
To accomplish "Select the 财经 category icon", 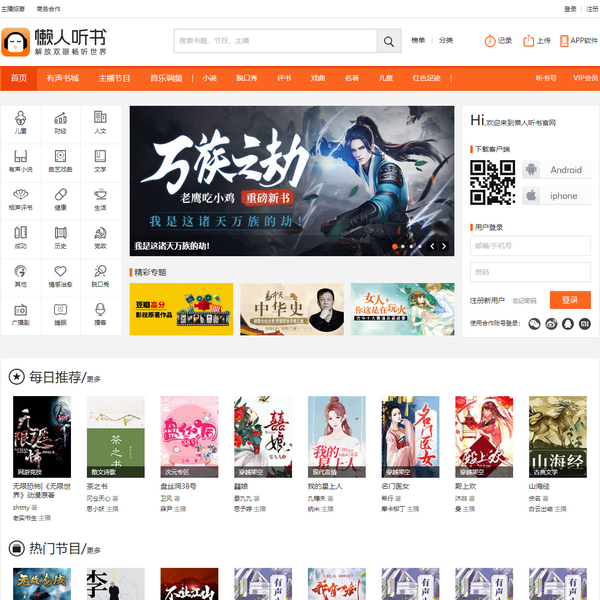I will 60,122.
